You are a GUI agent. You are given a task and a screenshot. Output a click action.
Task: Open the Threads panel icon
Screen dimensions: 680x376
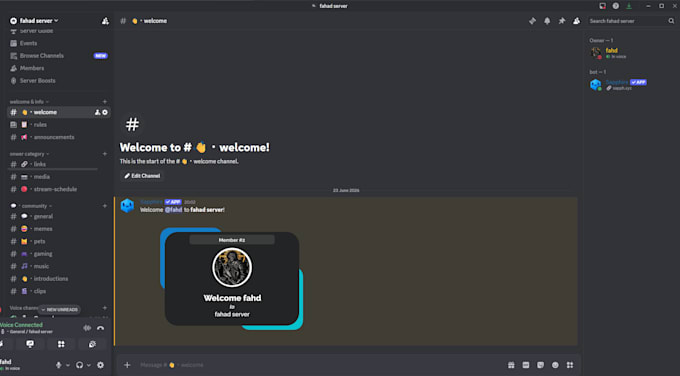coord(532,21)
